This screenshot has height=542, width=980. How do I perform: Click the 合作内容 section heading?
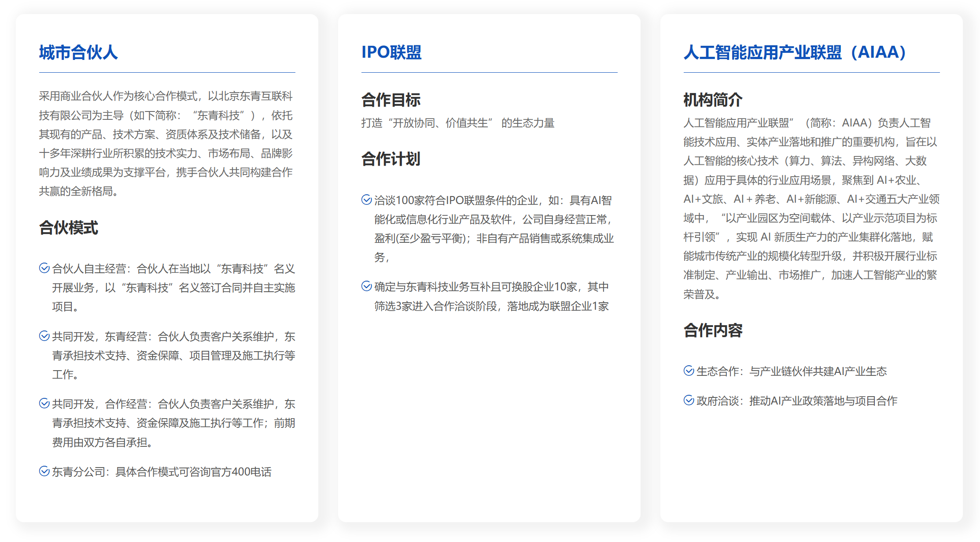click(713, 330)
